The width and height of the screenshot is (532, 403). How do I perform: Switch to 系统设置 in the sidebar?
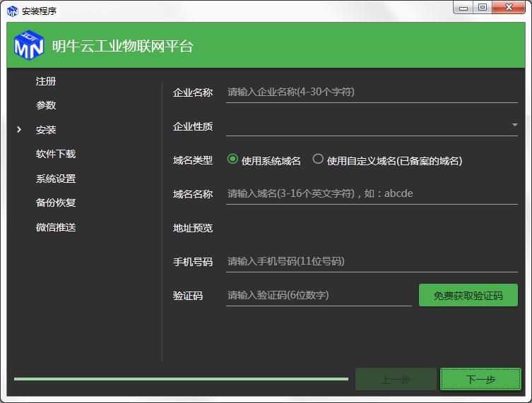[x=56, y=179]
